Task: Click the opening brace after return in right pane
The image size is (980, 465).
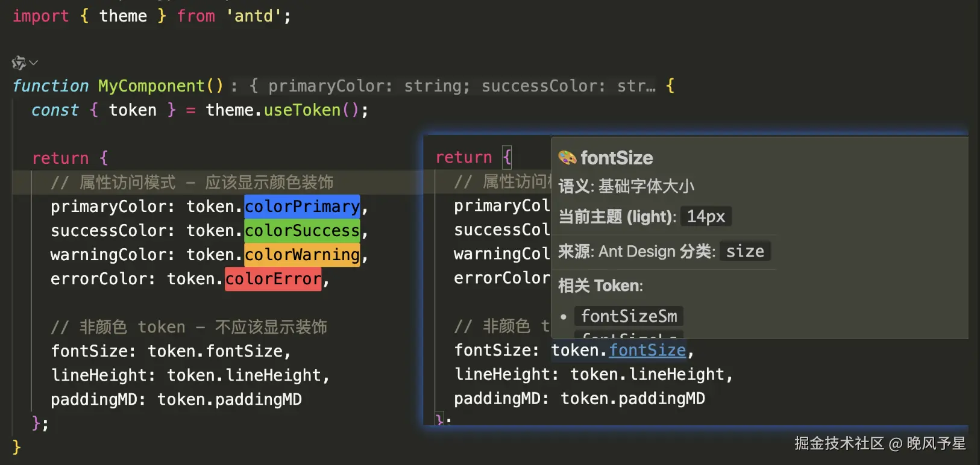Action: [x=507, y=157]
